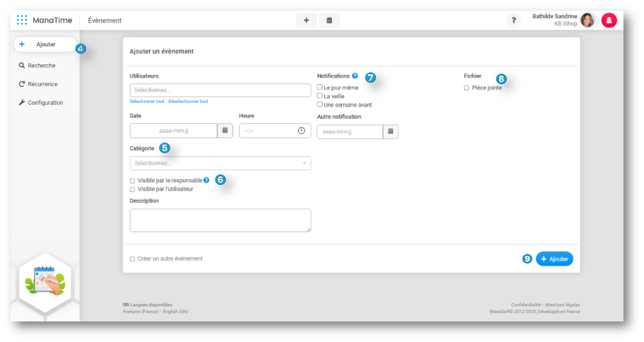
Task: Click the clock icon in Heure field
Action: tap(301, 131)
